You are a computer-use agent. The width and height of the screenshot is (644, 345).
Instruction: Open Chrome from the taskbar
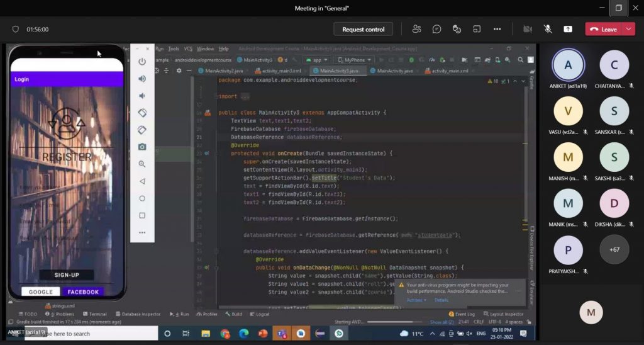[x=225, y=334]
